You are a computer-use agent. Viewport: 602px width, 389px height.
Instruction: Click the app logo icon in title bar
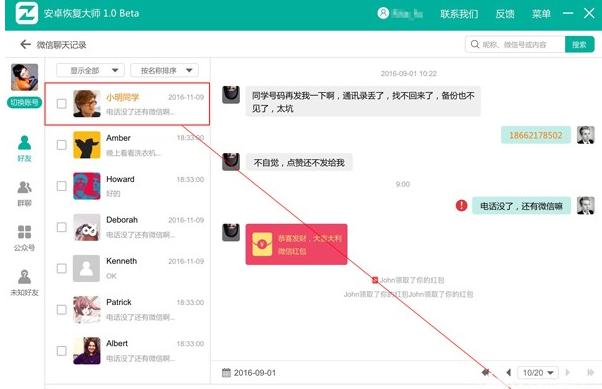(x=26, y=13)
